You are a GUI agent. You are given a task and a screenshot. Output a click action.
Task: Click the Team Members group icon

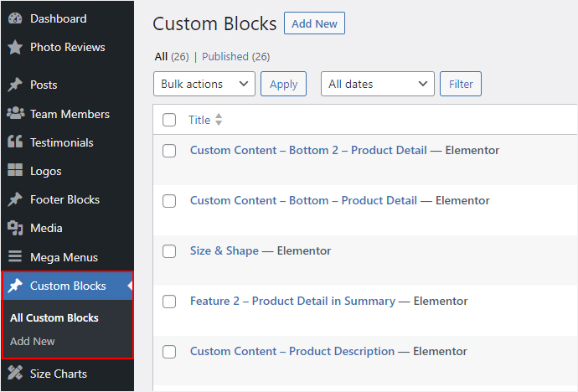pos(15,113)
